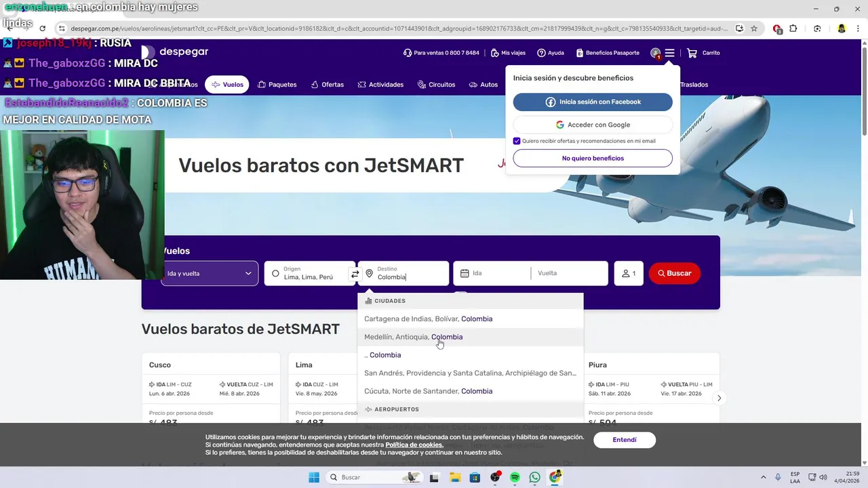Show hidden system tray icons chevron

coord(764,477)
